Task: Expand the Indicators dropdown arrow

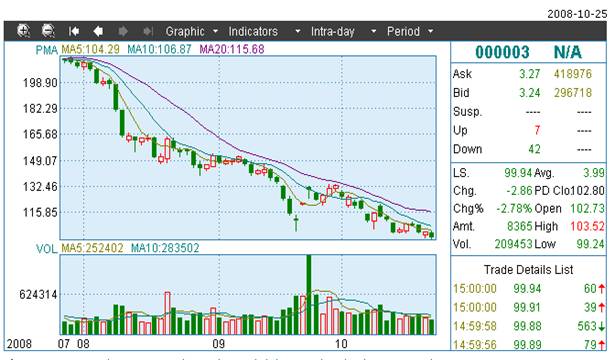Action: (x=298, y=31)
